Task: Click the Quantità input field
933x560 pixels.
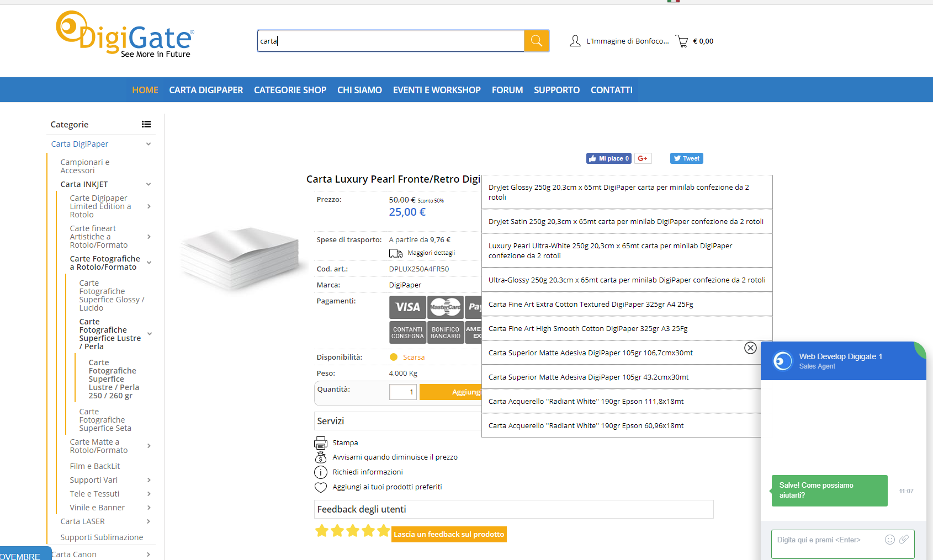Action: pos(403,392)
